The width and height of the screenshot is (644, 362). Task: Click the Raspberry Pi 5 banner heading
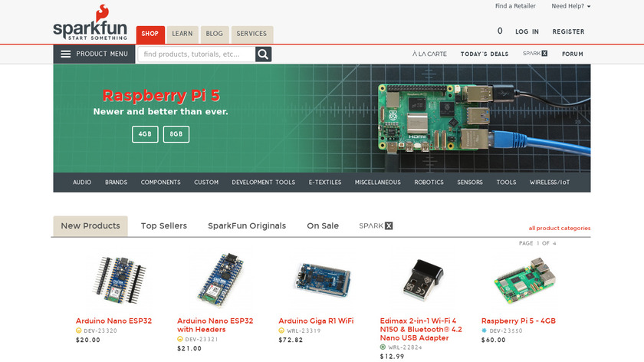(161, 96)
